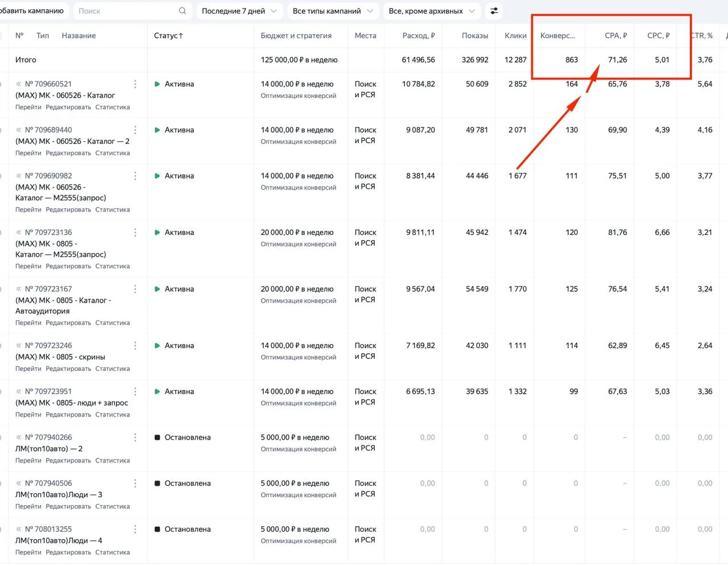The image size is (728, 566).
Task: Select the total impressions value '326 992'
Action: [x=475, y=60]
